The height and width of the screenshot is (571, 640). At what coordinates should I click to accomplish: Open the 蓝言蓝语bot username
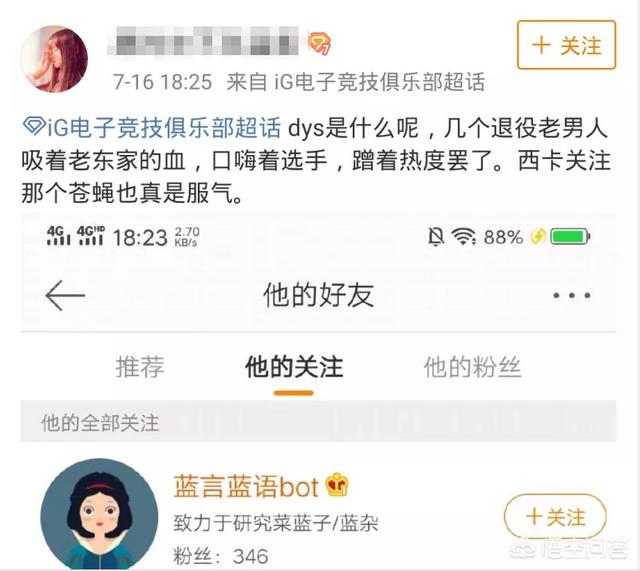pyautogui.click(x=246, y=487)
